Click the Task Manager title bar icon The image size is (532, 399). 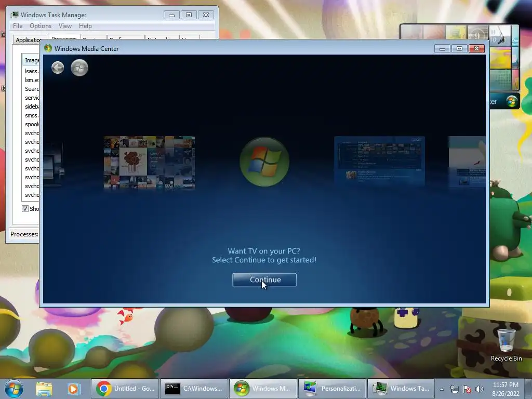(x=15, y=15)
